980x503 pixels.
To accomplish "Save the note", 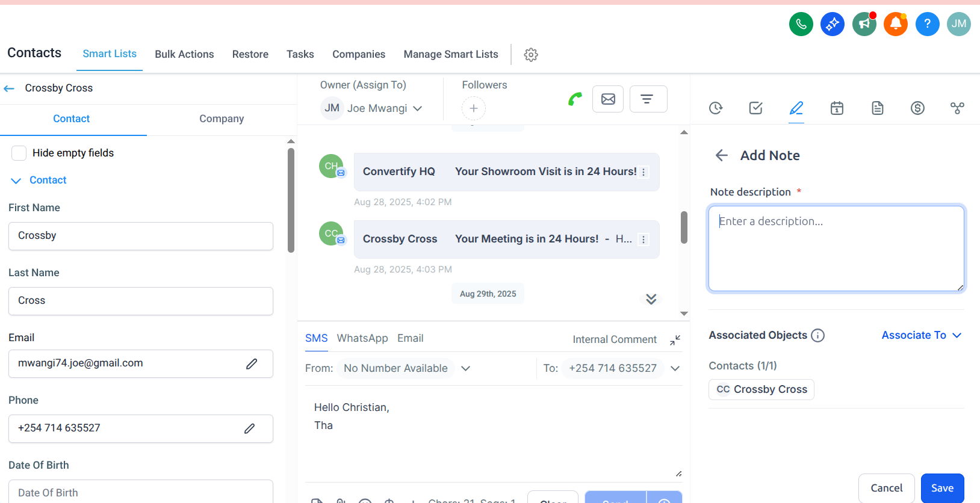I will click(943, 488).
